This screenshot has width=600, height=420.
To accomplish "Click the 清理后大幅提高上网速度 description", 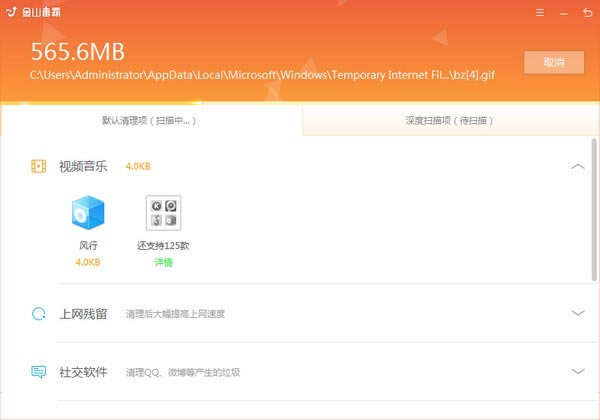I will pyautogui.click(x=175, y=314).
